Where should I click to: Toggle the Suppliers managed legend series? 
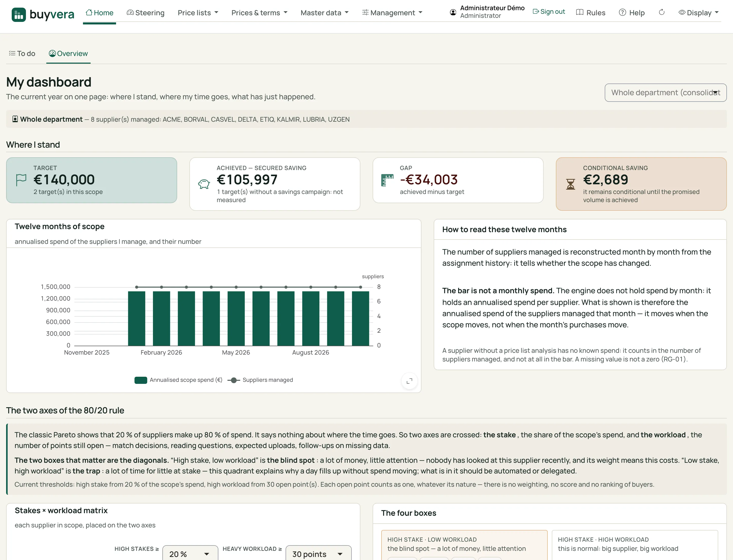click(x=260, y=380)
